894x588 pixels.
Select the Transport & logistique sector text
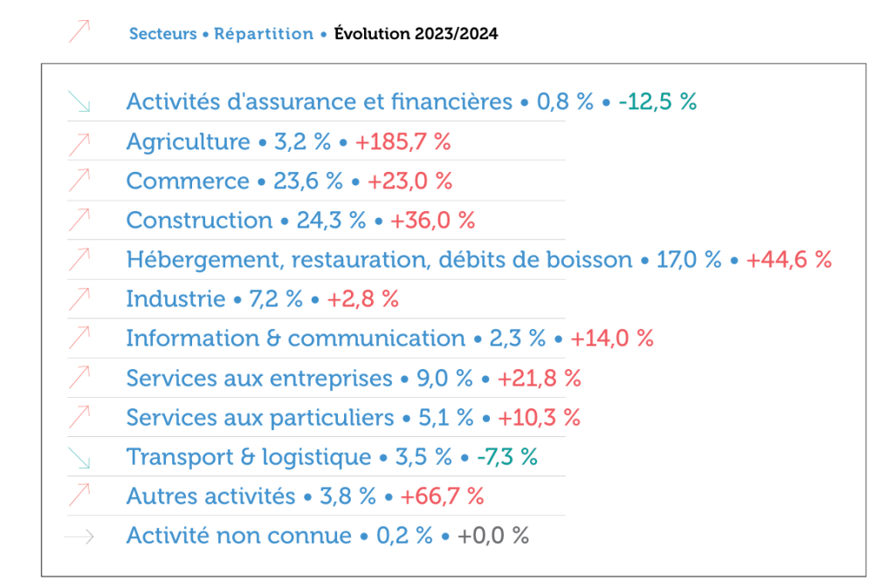[x=249, y=456]
